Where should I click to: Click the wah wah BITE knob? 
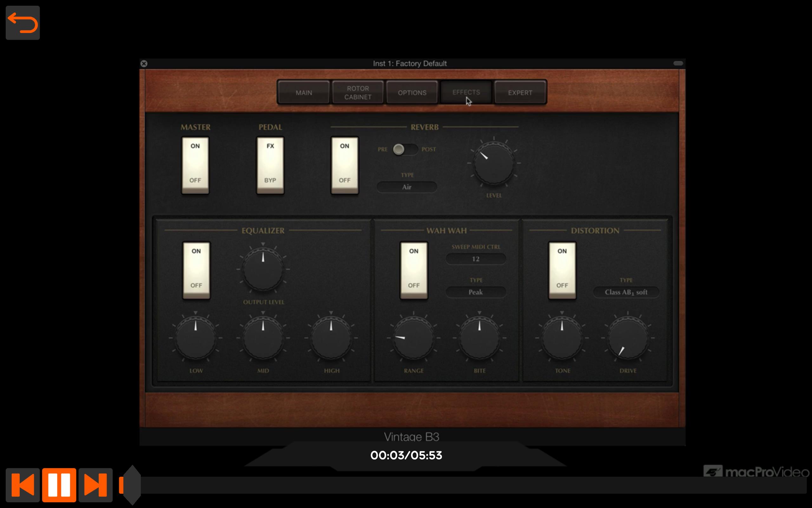point(480,338)
